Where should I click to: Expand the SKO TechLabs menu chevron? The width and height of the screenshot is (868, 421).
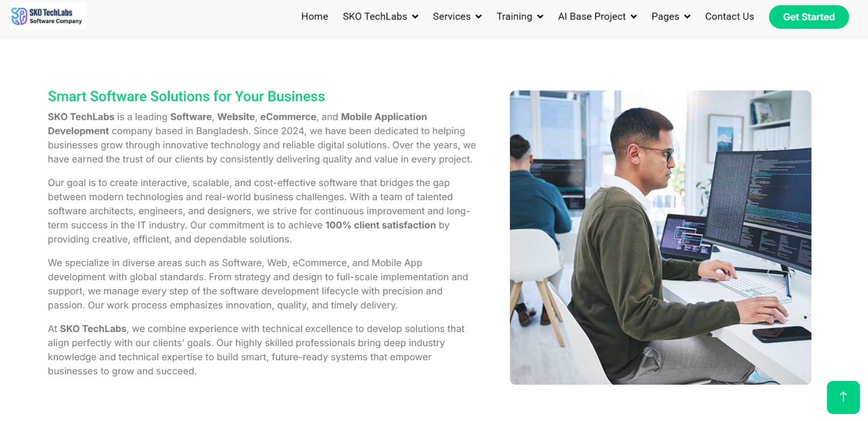tap(415, 17)
